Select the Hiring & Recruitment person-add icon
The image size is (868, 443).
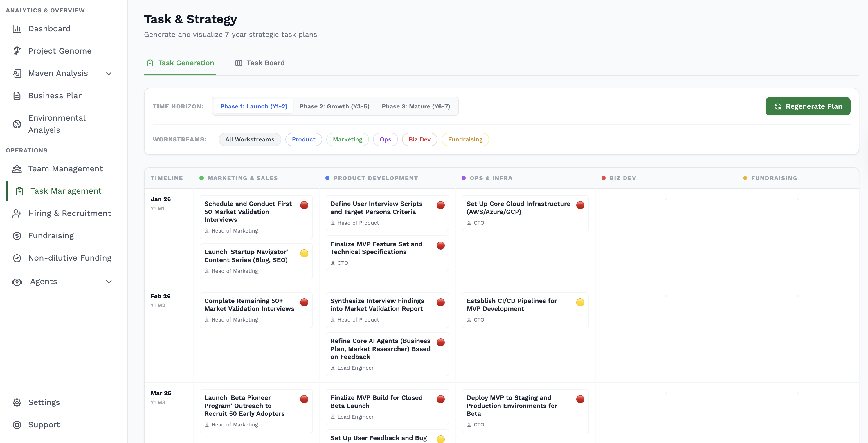tap(17, 213)
